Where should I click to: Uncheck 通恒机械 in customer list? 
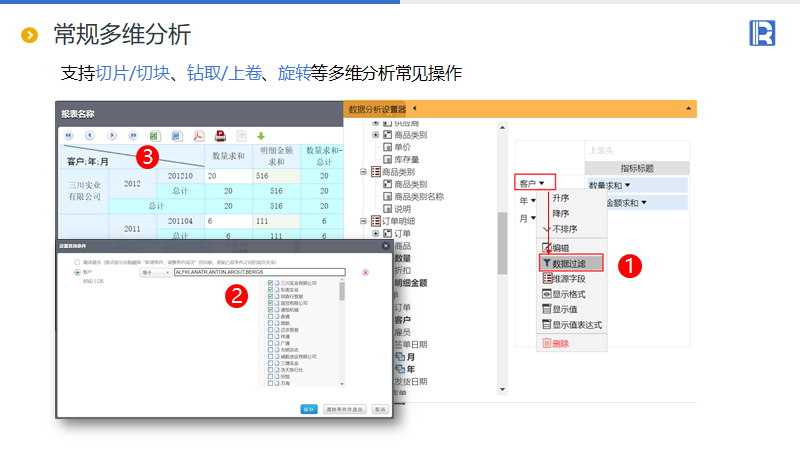click(270, 310)
